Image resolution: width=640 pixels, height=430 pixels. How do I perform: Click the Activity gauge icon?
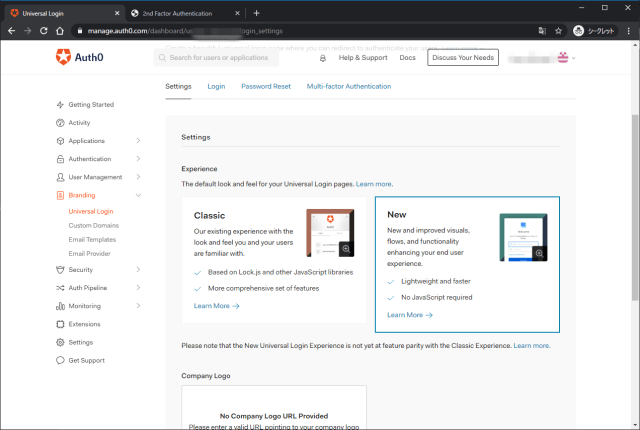pyautogui.click(x=60, y=123)
